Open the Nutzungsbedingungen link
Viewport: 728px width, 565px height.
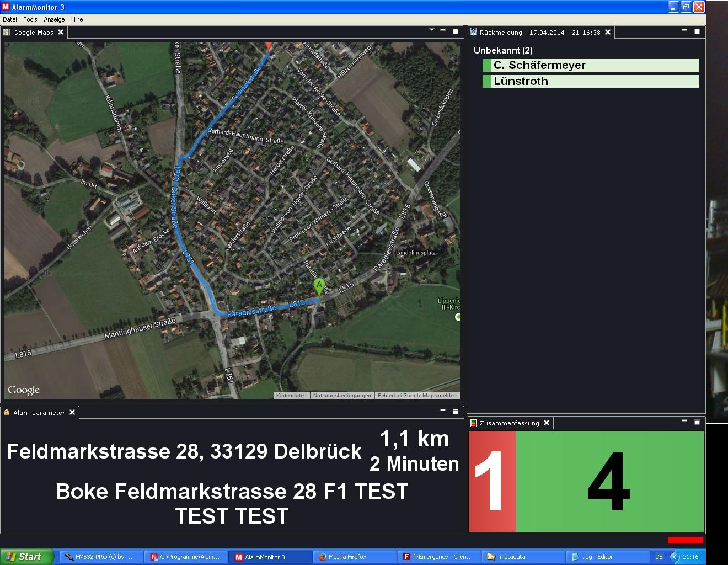point(342,395)
